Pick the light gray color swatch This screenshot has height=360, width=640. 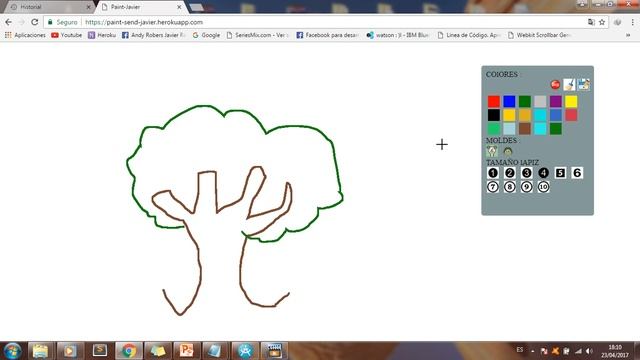pyautogui.click(x=540, y=101)
